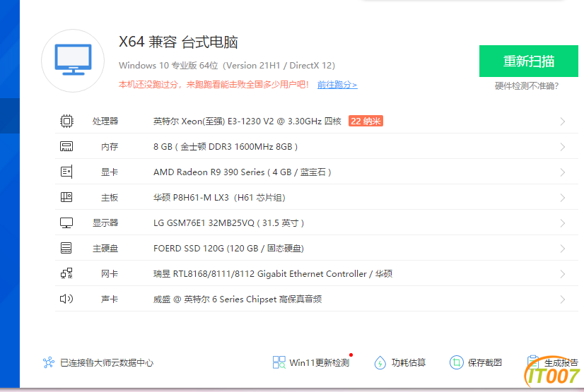Expand the 内存 row chevron

click(x=562, y=147)
